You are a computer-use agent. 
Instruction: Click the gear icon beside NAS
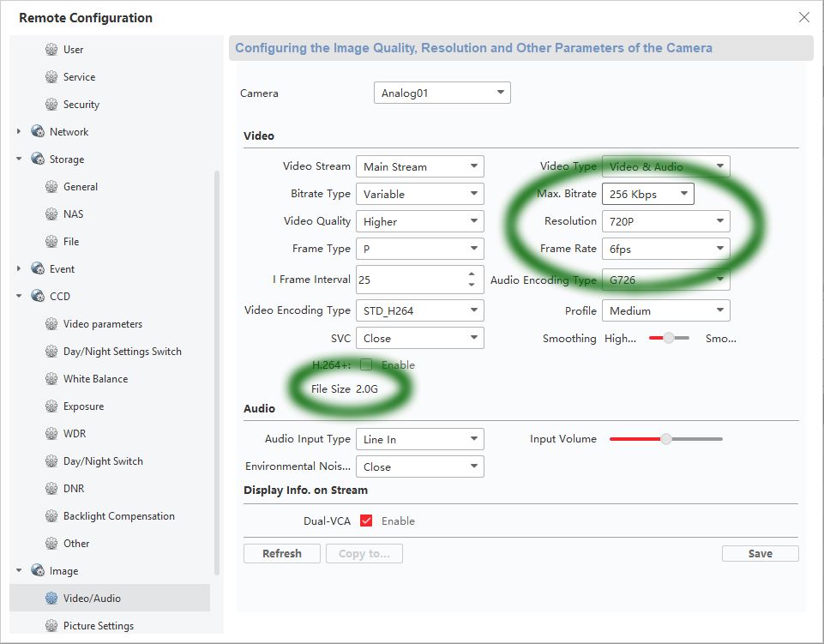(51, 214)
